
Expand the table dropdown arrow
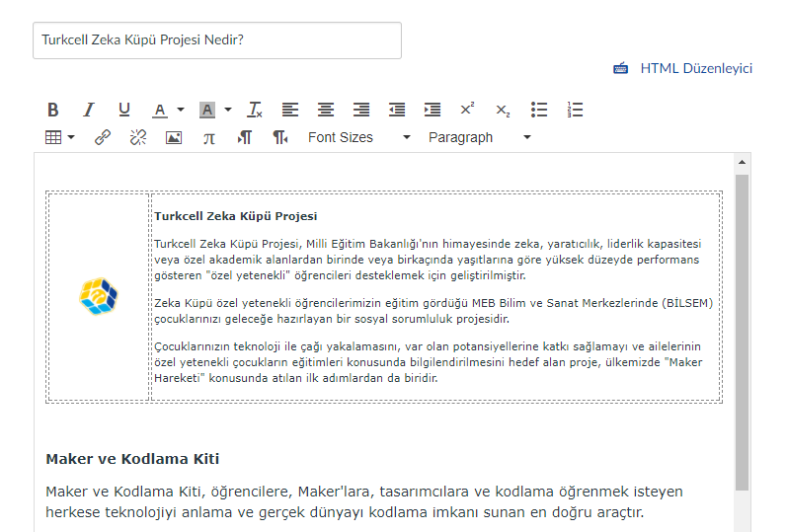[x=71, y=137]
